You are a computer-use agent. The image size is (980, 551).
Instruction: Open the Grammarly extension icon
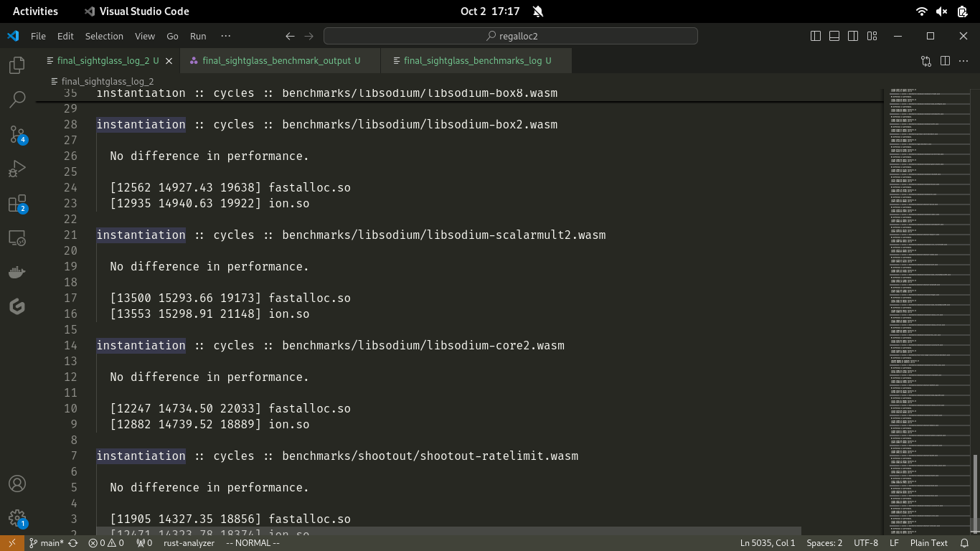point(17,307)
